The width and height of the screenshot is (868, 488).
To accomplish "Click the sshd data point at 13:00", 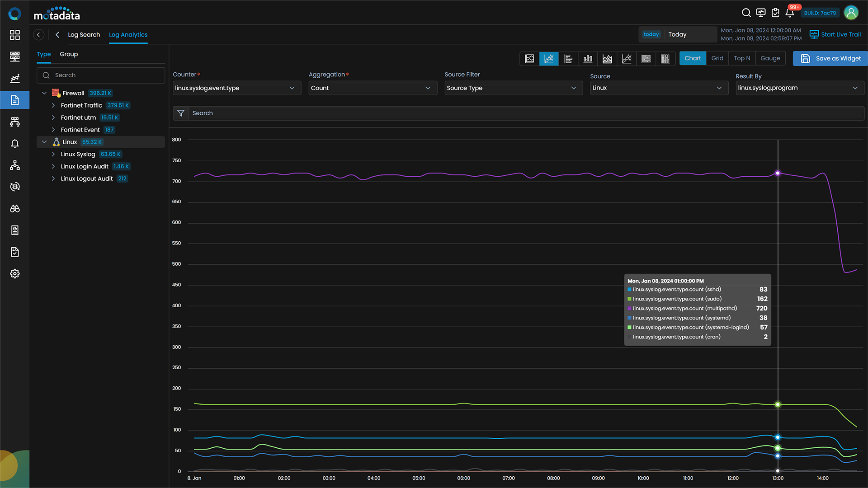I will tap(778, 437).
